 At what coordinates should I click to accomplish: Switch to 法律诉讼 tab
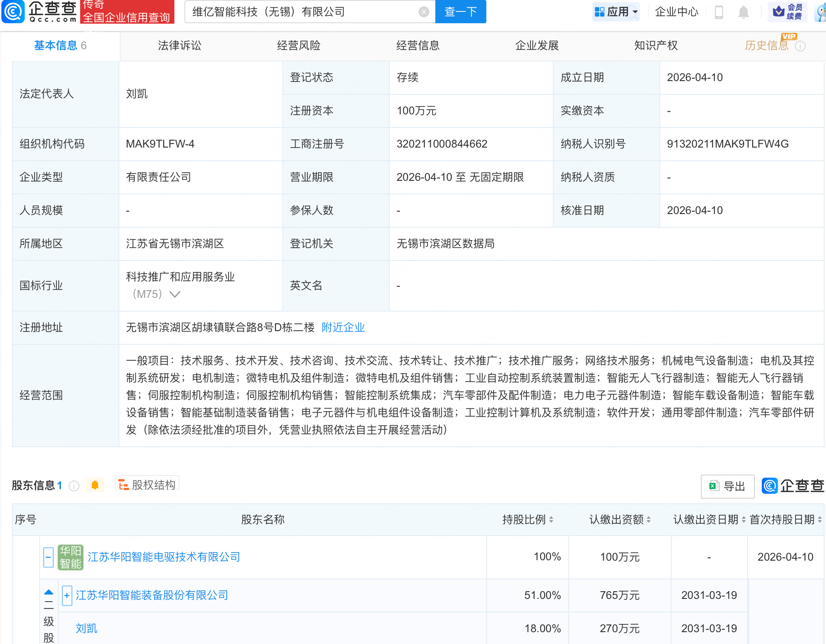click(x=179, y=46)
